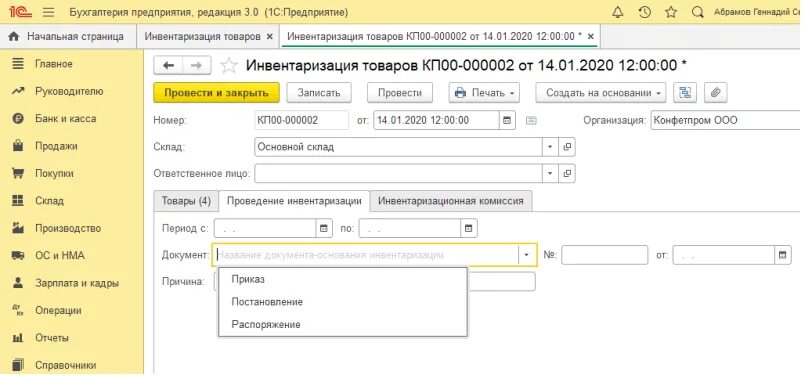Go forward with right arrow button
The width and height of the screenshot is (803, 376).
[197, 65]
